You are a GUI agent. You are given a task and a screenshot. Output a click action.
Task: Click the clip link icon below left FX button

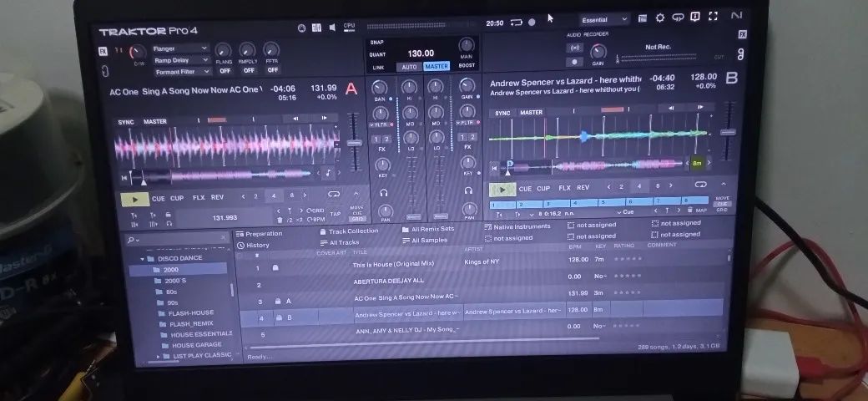click(x=105, y=72)
